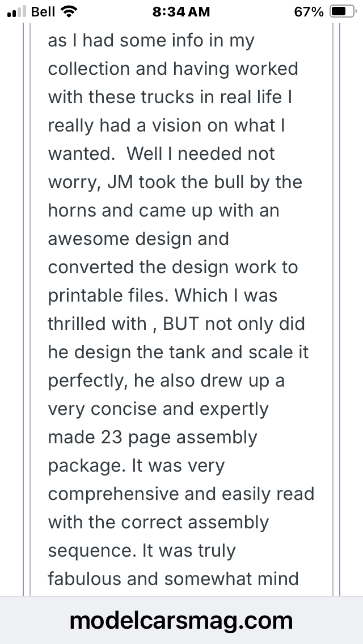
Task: Tap the 67% battery percentage text
Action: click(x=309, y=12)
